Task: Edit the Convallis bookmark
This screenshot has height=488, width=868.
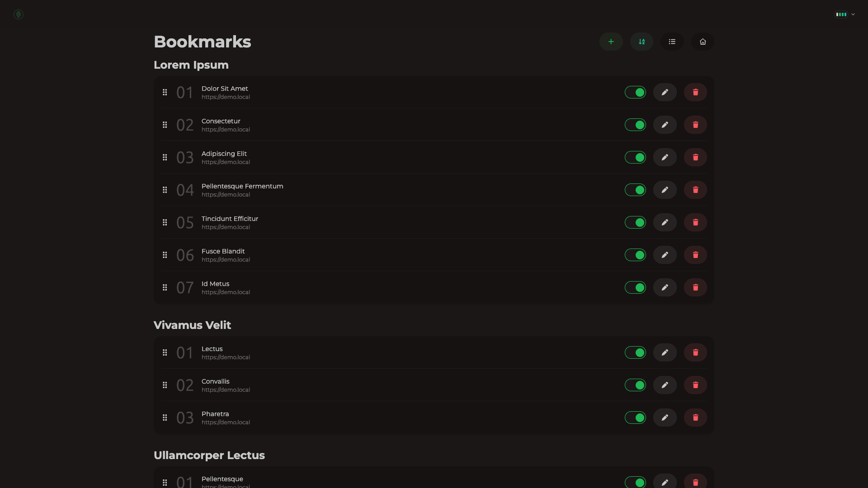Action: (665, 385)
